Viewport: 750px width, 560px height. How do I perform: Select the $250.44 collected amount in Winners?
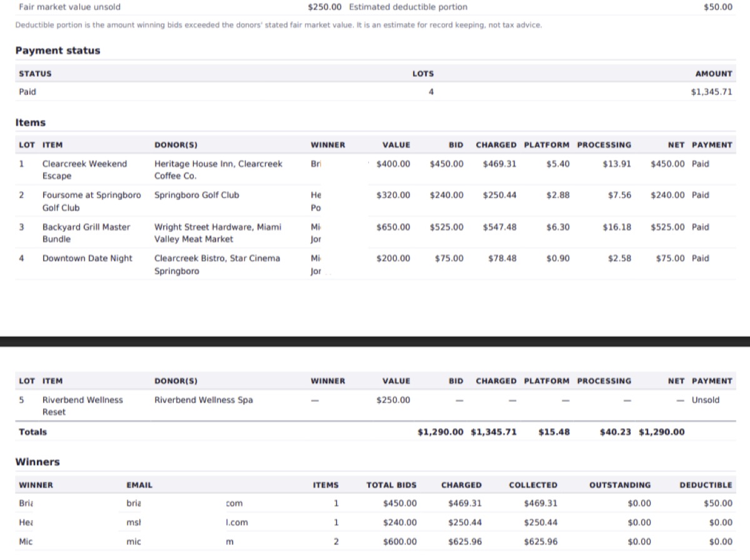point(541,522)
